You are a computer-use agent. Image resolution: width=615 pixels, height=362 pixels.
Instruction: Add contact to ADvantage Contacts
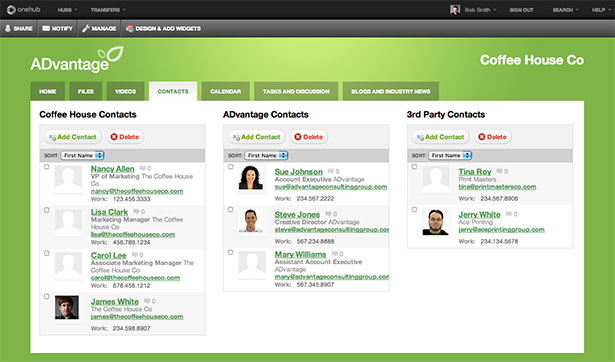[x=257, y=137]
